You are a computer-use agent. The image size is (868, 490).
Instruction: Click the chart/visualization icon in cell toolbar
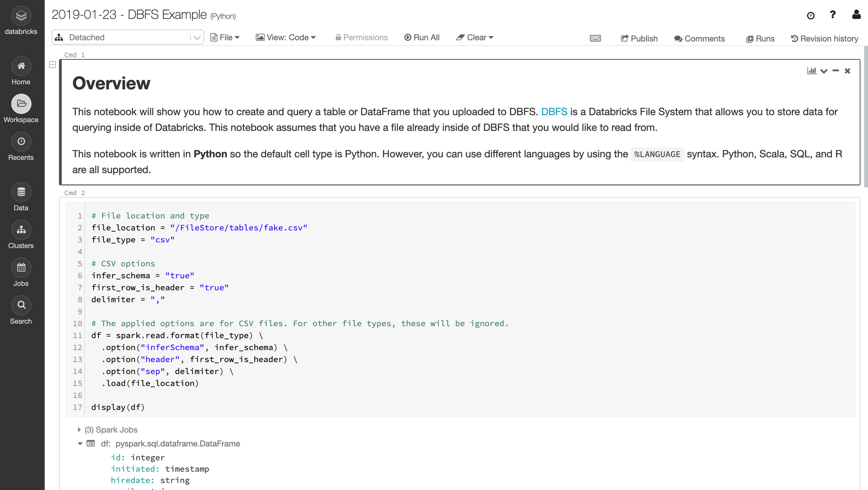pos(812,71)
